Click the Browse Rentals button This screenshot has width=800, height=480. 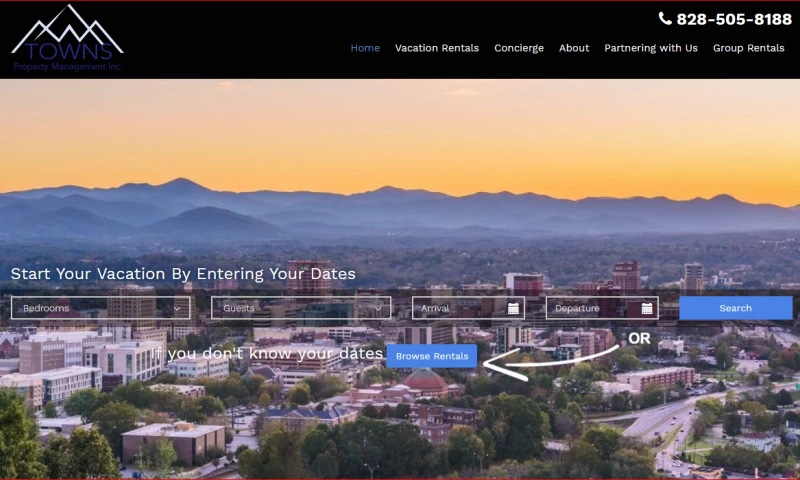[x=432, y=356]
